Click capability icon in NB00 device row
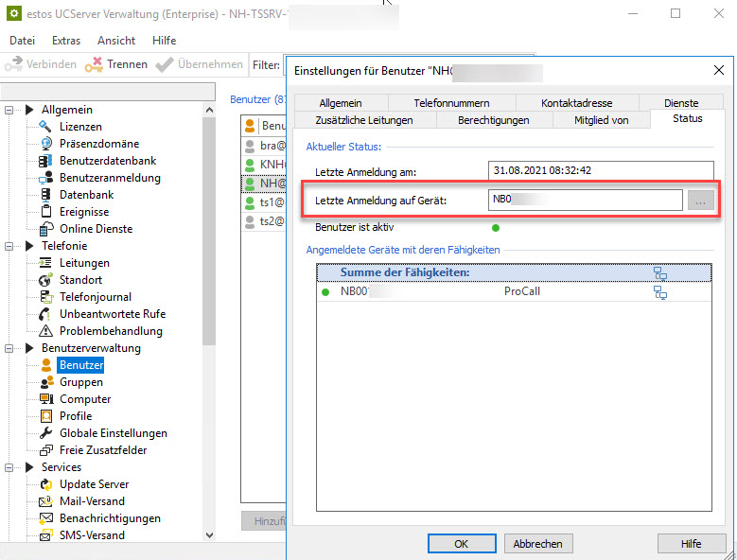 click(660, 292)
